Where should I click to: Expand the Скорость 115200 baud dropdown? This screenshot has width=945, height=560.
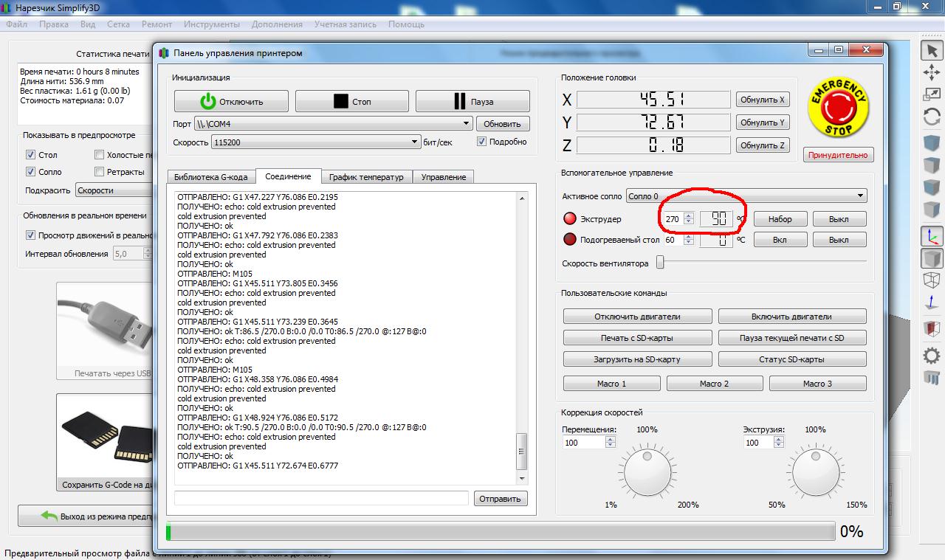tap(316, 142)
